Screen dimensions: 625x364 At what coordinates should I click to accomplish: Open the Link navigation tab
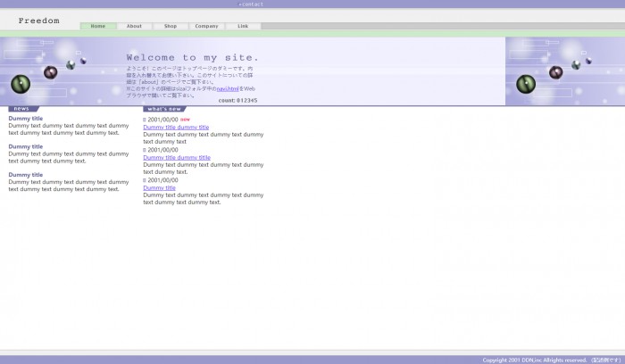pyautogui.click(x=243, y=26)
